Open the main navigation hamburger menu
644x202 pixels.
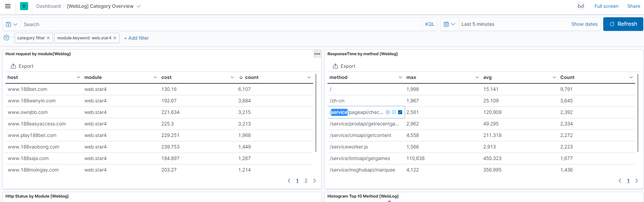tap(8, 6)
